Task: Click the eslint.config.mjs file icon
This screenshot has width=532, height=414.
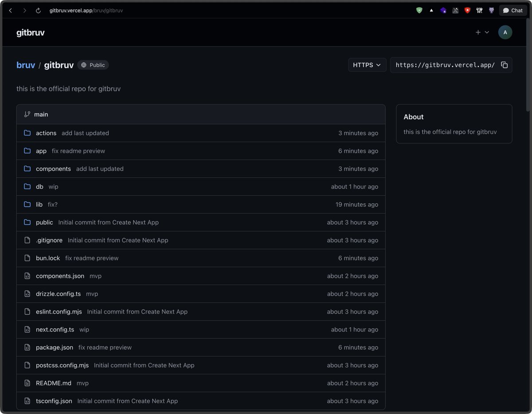Action: (27, 311)
